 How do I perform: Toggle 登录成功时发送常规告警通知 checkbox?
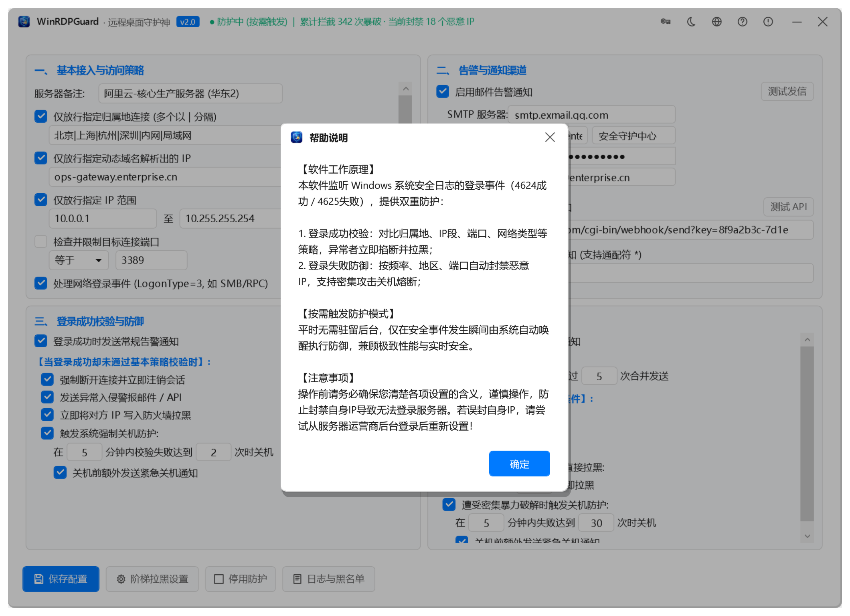pyautogui.click(x=41, y=341)
